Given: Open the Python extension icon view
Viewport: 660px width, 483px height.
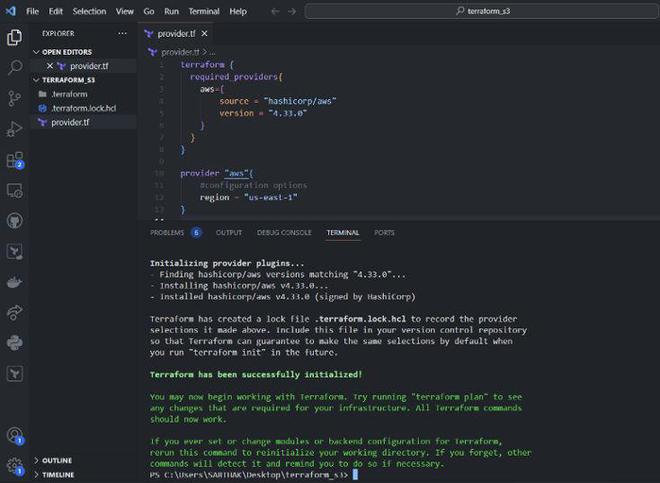Looking at the screenshot, I should click(15, 343).
